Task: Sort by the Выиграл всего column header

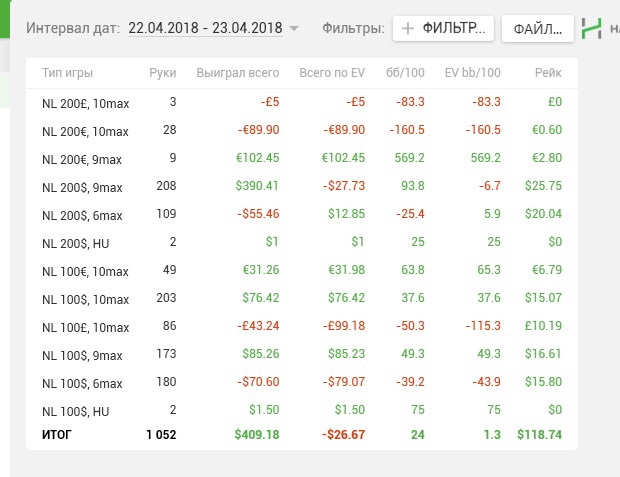Action: [x=238, y=73]
